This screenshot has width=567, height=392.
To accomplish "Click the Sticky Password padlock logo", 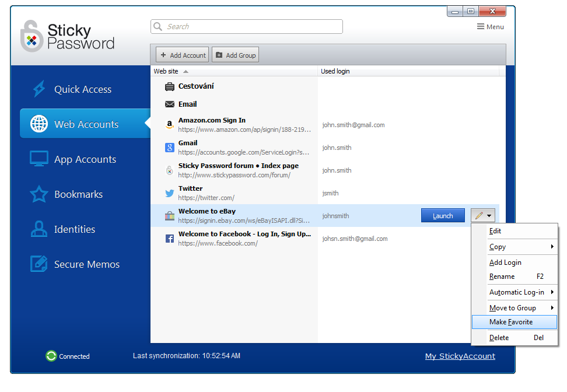I will (x=32, y=36).
